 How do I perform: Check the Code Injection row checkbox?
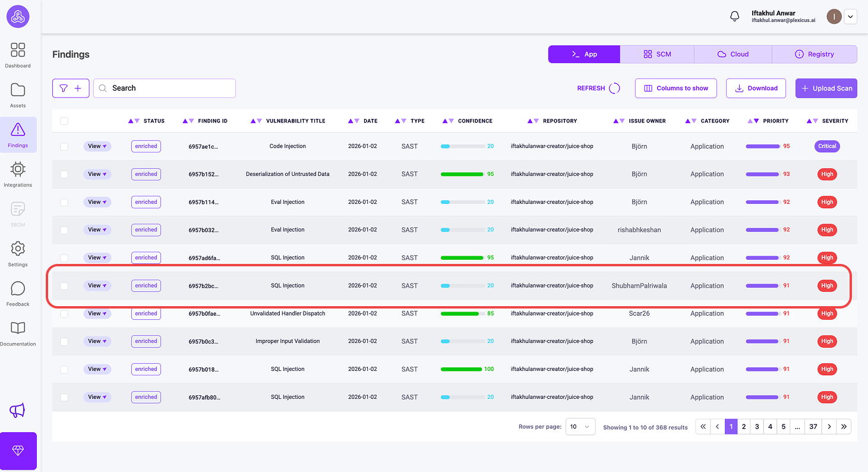coord(64,146)
